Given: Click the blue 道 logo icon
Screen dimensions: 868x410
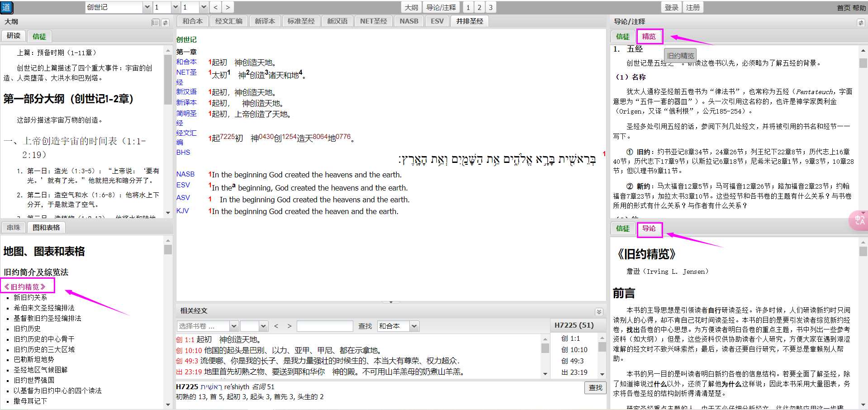Looking at the screenshot, I should [x=6, y=7].
